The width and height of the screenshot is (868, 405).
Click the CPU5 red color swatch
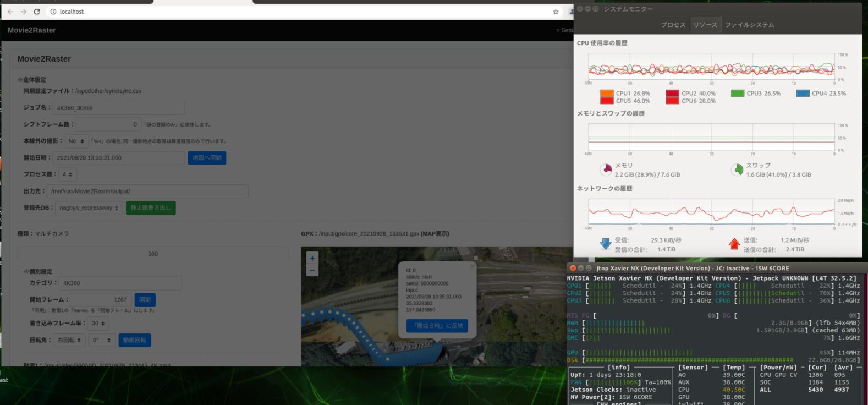pos(607,101)
